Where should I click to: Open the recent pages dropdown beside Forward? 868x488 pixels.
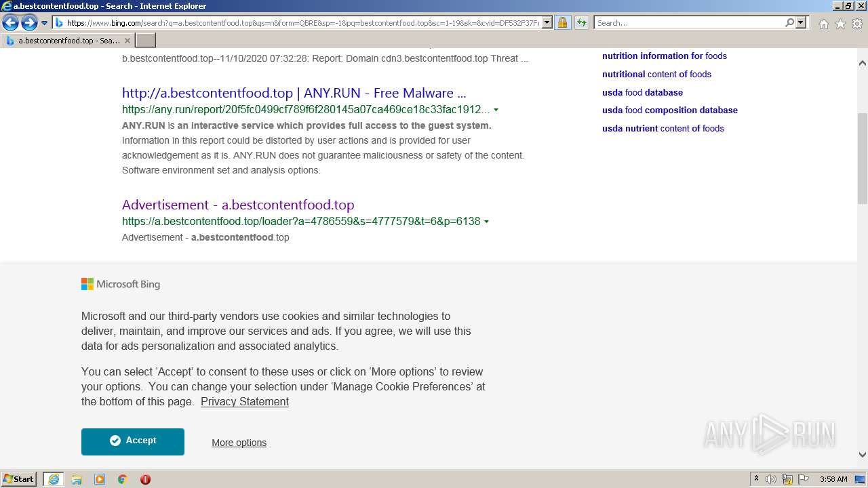[x=45, y=23]
